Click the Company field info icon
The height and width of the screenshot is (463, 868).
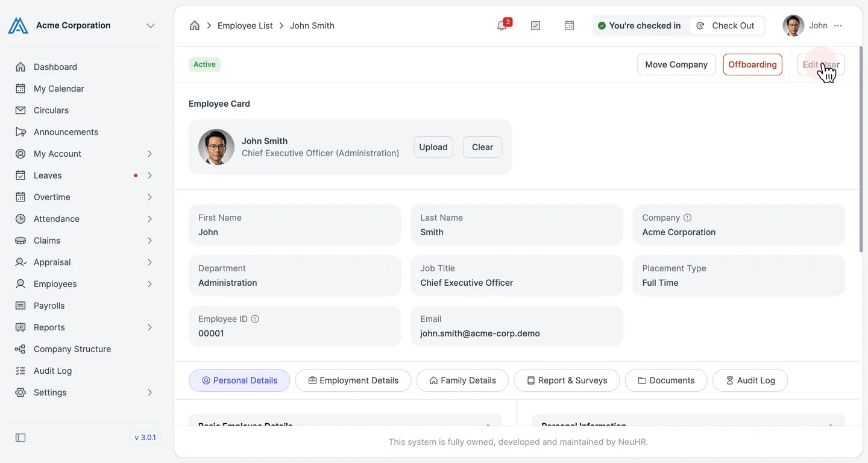(687, 218)
